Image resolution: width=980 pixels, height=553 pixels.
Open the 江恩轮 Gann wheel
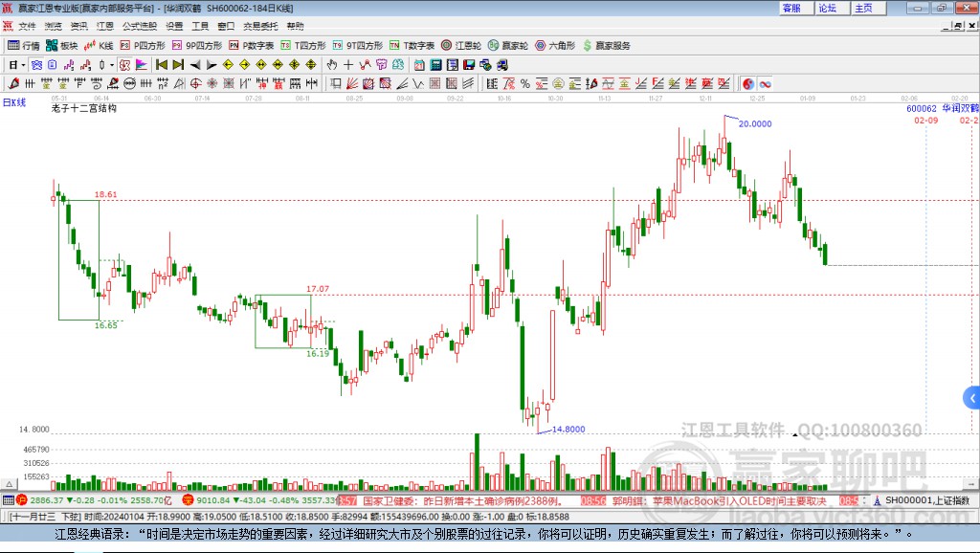(x=461, y=45)
